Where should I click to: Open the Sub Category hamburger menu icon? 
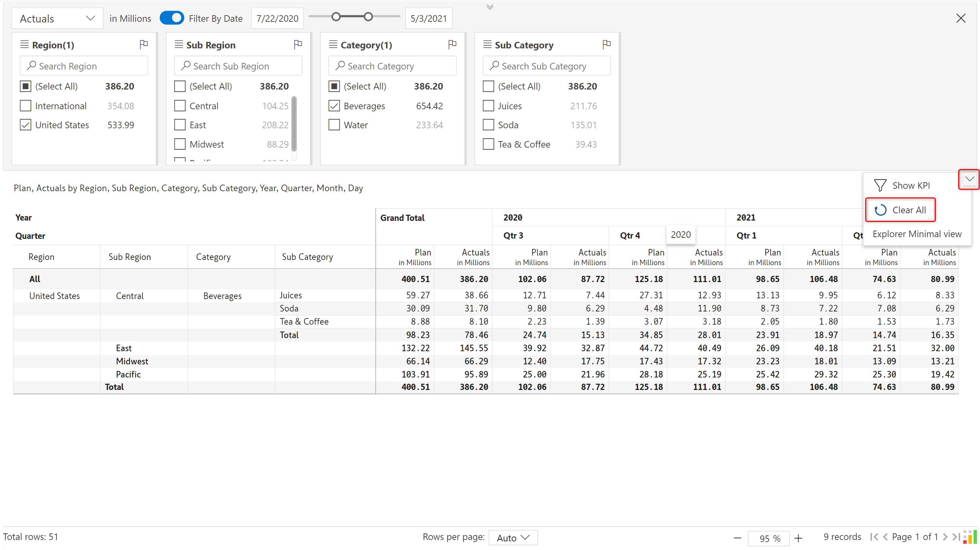click(x=487, y=45)
